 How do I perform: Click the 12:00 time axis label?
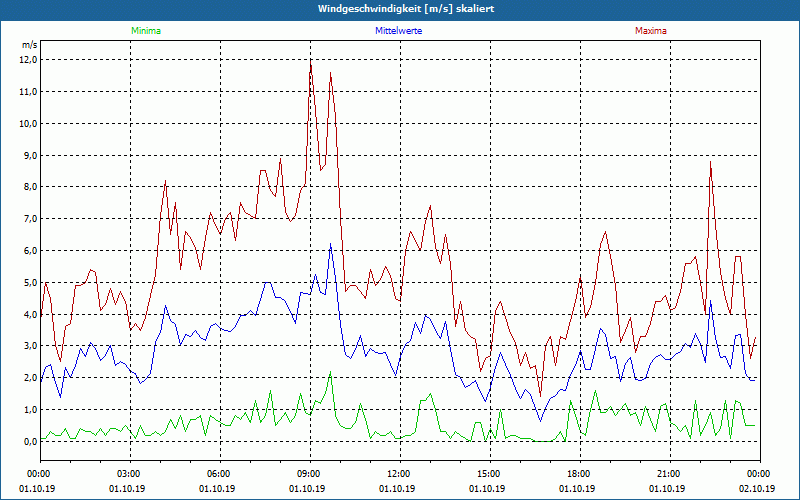400,474
